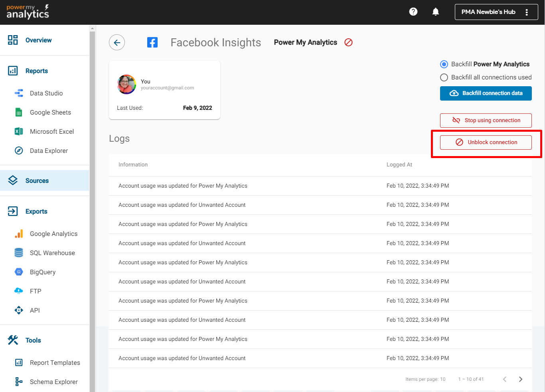This screenshot has height=392, width=545.
Task: Click Backfill connection data button
Action: tap(486, 93)
